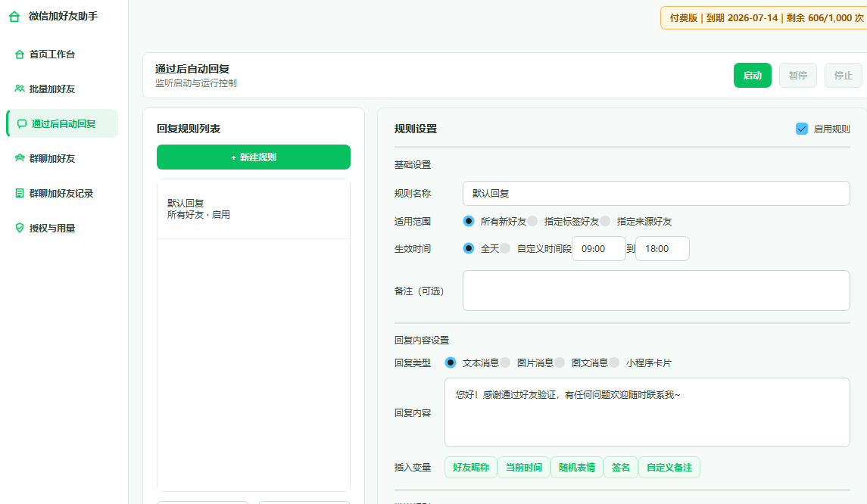Choose the 文本消息 reply type
The width and height of the screenshot is (867, 504).
tap(450, 362)
